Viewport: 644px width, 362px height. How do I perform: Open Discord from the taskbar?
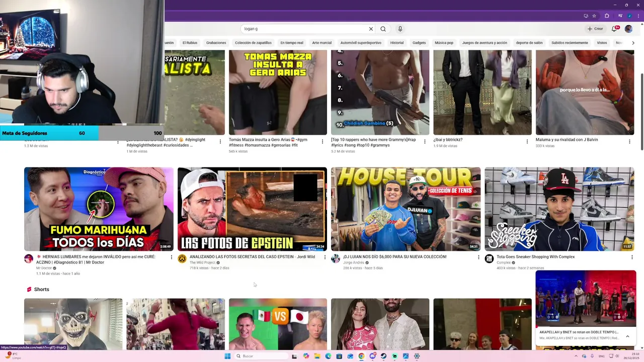372,356
